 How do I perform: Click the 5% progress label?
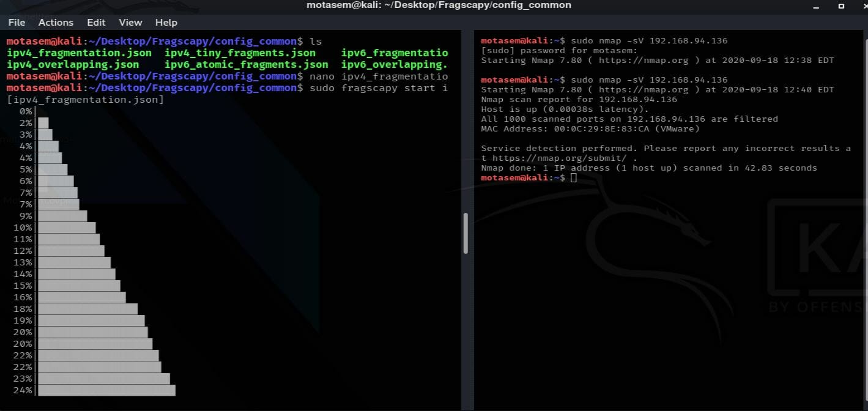point(25,169)
